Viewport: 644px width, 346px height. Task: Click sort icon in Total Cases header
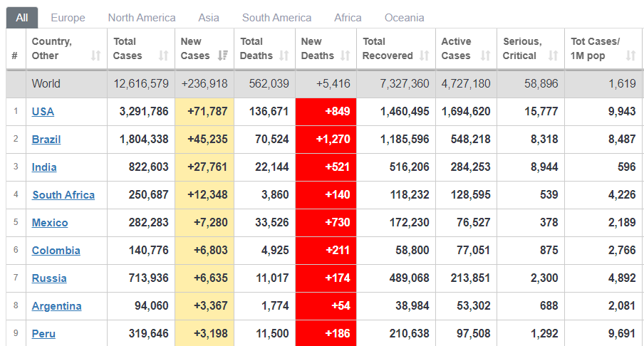pos(163,56)
